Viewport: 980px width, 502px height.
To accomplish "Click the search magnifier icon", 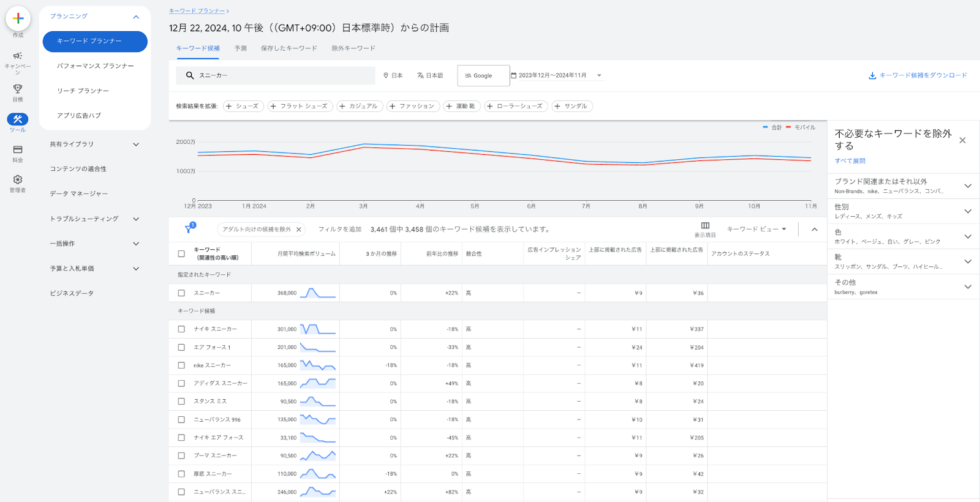I will [190, 75].
